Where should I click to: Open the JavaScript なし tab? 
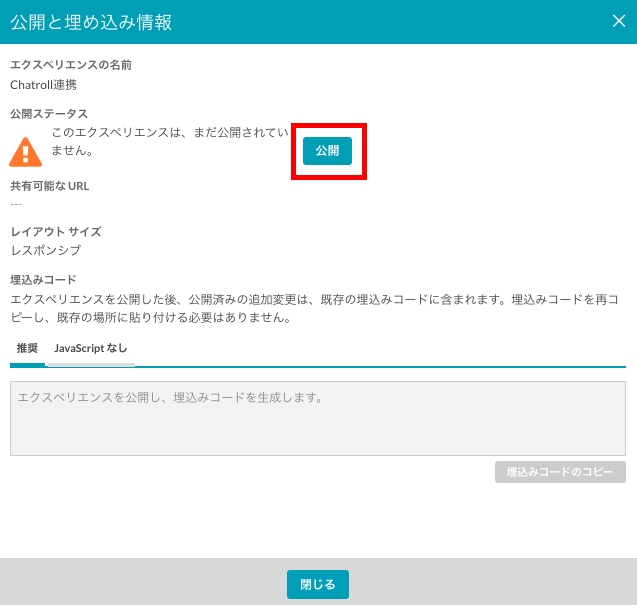(90, 348)
